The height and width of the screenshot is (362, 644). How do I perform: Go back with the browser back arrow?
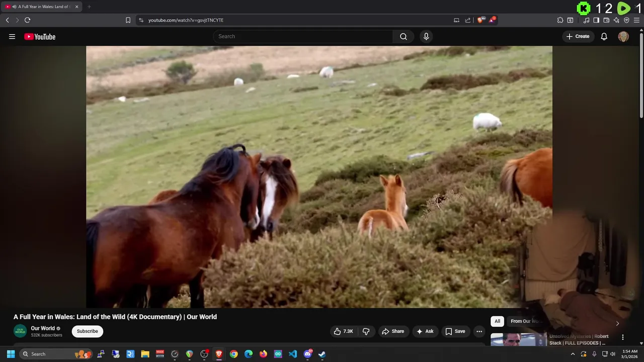(x=8, y=20)
